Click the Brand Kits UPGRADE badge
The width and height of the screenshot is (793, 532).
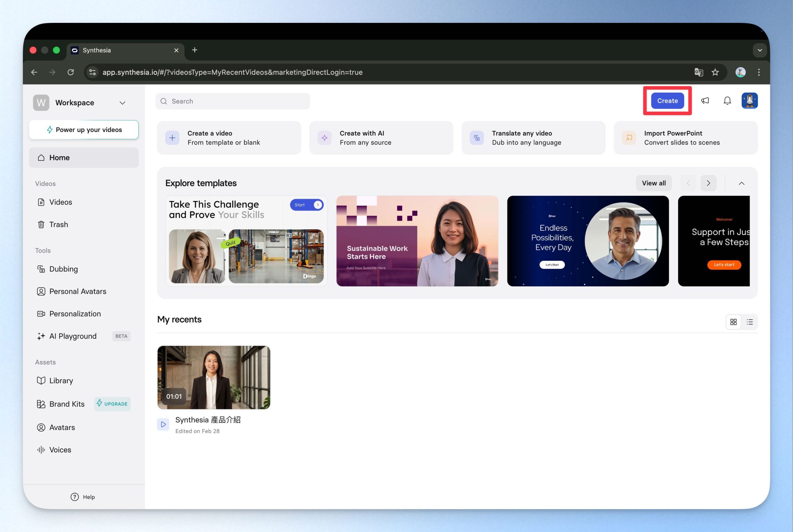tap(112, 404)
